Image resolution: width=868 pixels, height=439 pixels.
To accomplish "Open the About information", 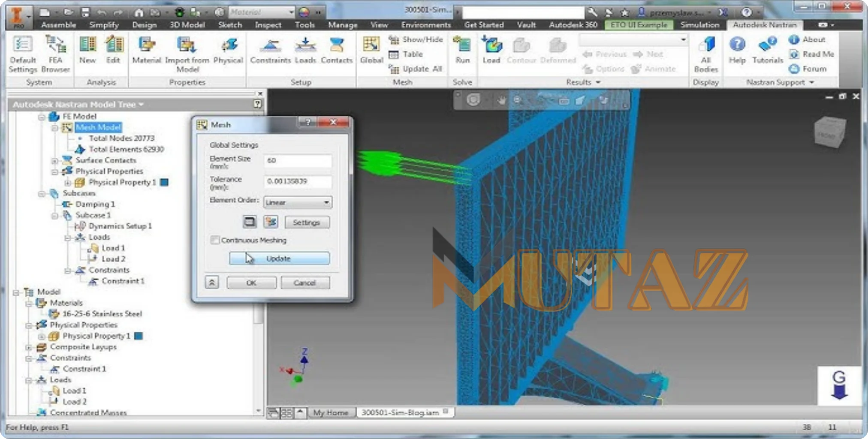I will (x=807, y=39).
